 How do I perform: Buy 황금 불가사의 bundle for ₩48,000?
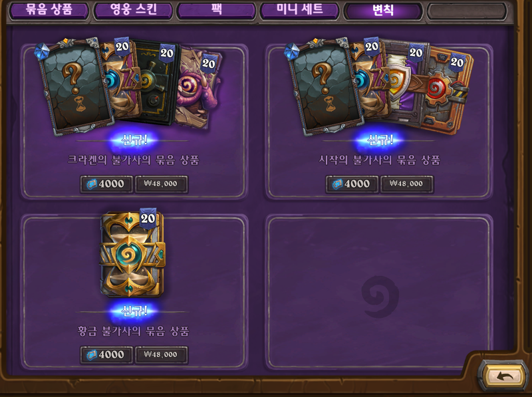pos(162,355)
